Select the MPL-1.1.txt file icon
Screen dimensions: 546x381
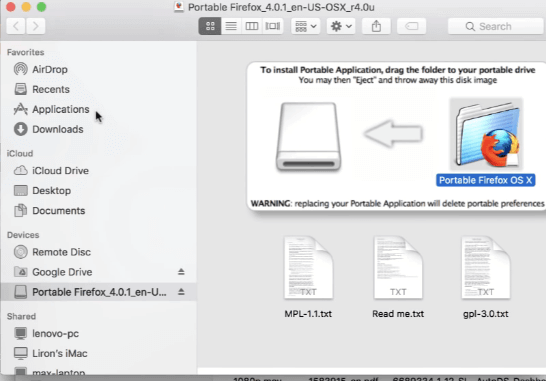[x=308, y=267]
